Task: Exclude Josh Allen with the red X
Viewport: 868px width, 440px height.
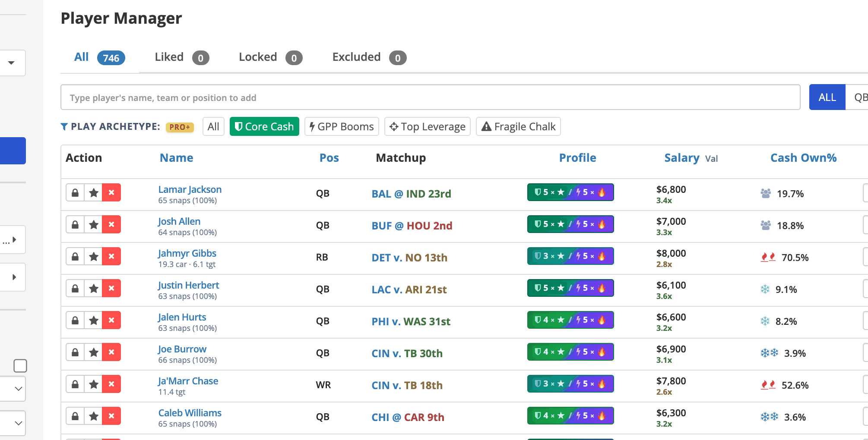Action: (x=111, y=225)
